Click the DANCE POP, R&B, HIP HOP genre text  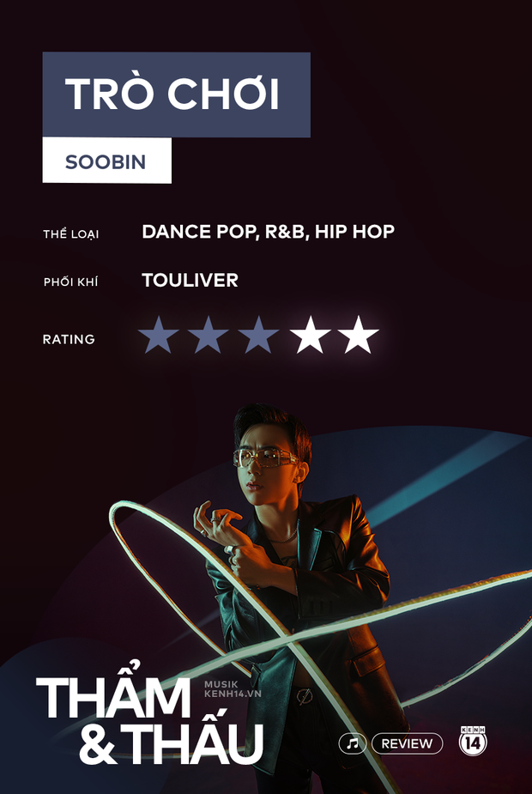click(x=268, y=232)
